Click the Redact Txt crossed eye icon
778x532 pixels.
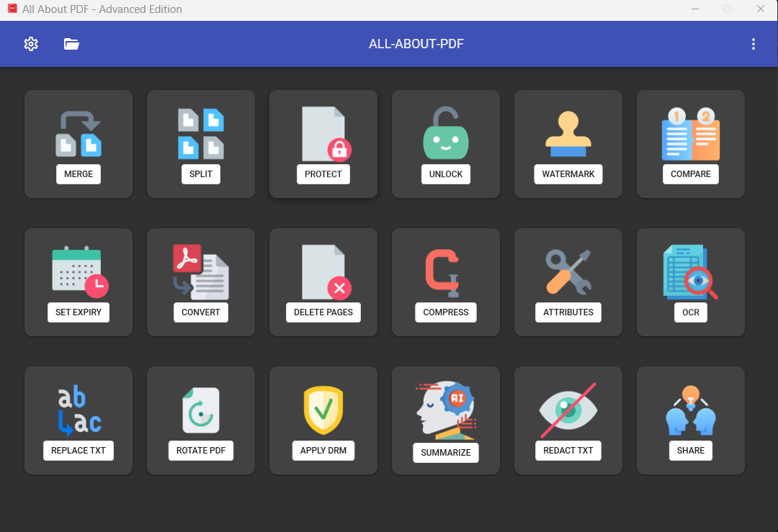(568, 410)
